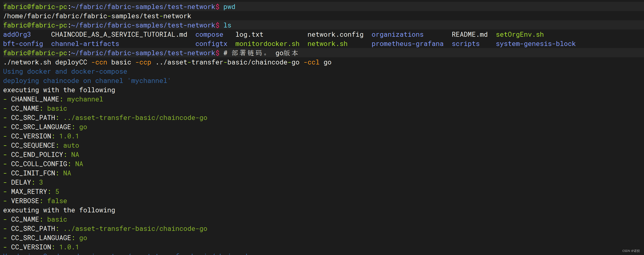This screenshot has width=644, height=255.
Task: Click the 'ls' command text
Action: 227,25
